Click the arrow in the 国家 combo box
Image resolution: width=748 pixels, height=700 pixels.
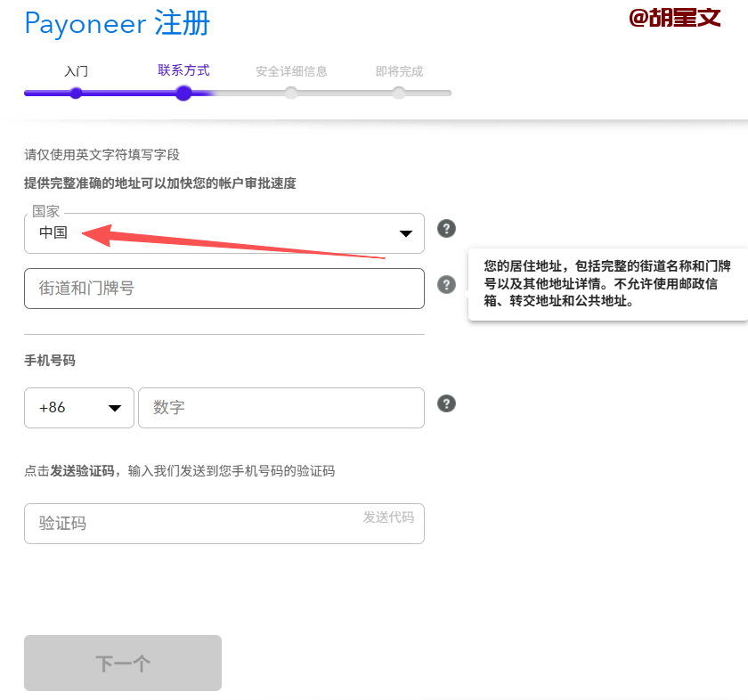pyautogui.click(x=406, y=234)
